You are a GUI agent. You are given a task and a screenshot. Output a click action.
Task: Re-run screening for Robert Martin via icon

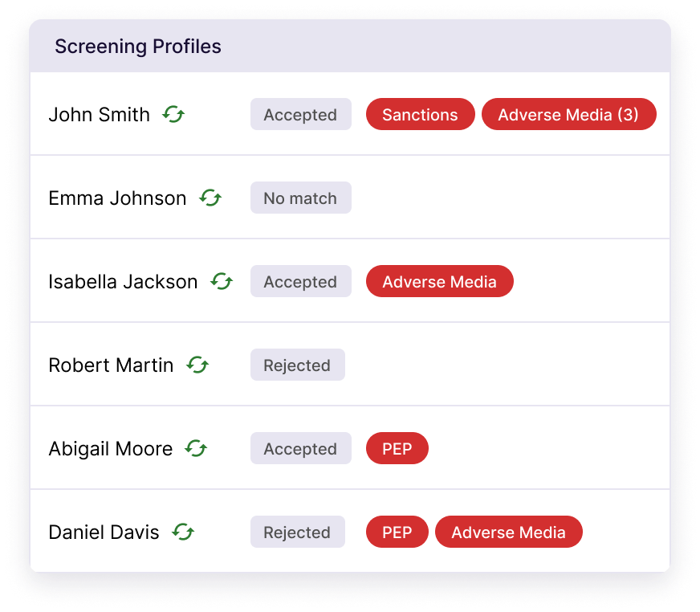(197, 365)
